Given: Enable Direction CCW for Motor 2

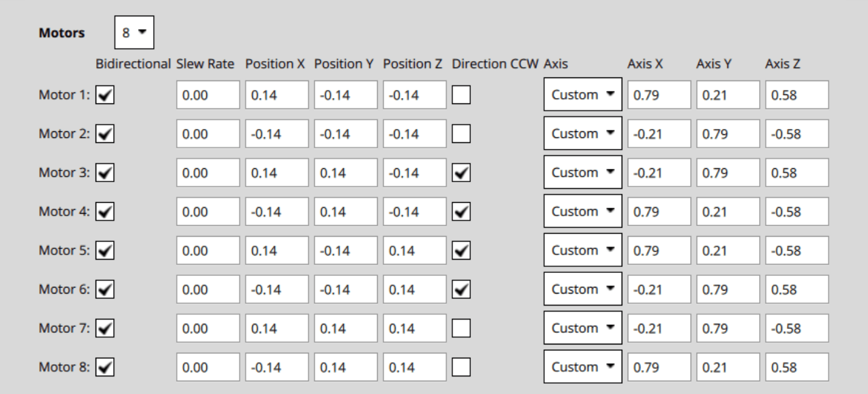Looking at the screenshot, I should pyautogui.click(x=461, y=133).
